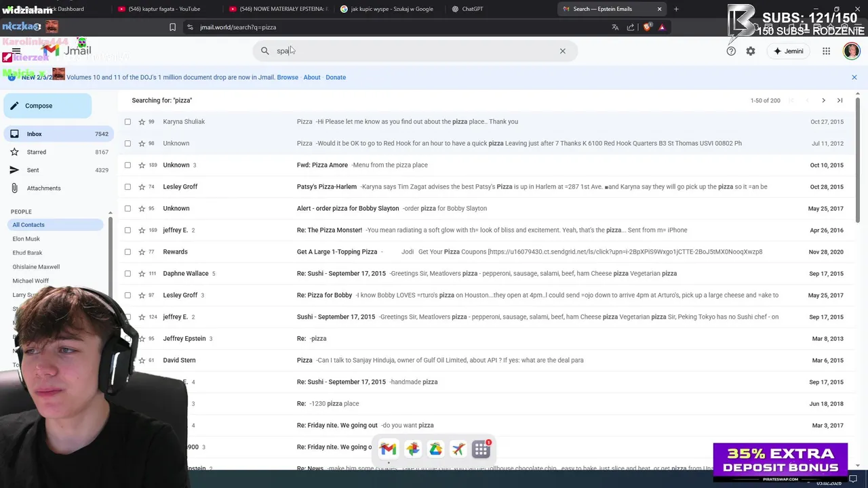Open new browser tab plus button
The width and height of the screenshot is (868, 488).
click(x=676, y=9)
